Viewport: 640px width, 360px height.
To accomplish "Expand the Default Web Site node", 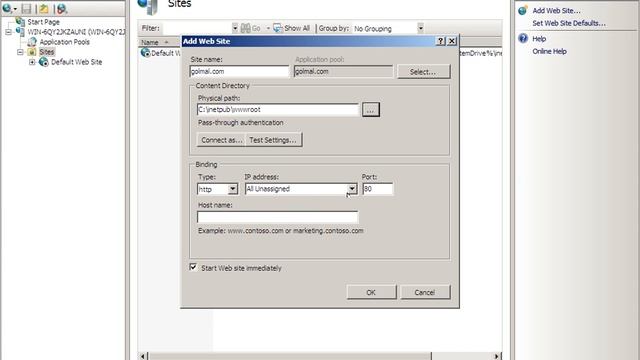I will pos(32,62).
